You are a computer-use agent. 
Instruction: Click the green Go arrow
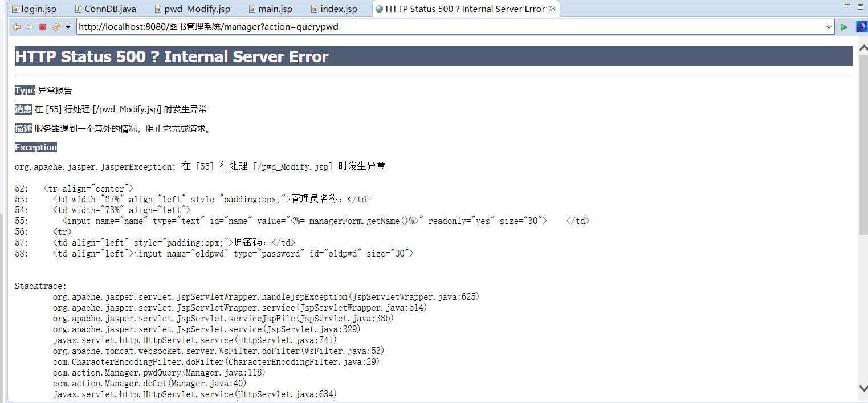tap(844, 27)
